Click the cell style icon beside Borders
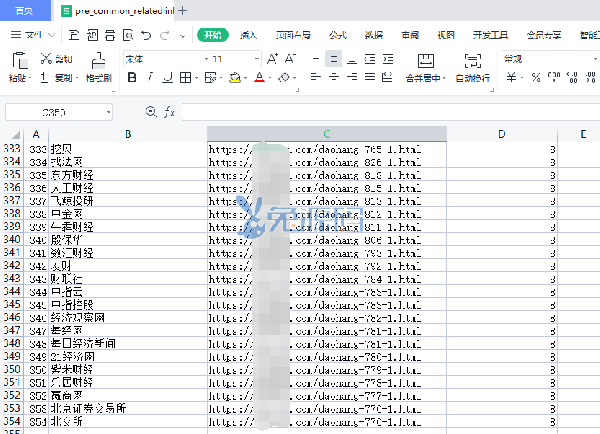This screenshot has height=434, width=600. (210, 78)
